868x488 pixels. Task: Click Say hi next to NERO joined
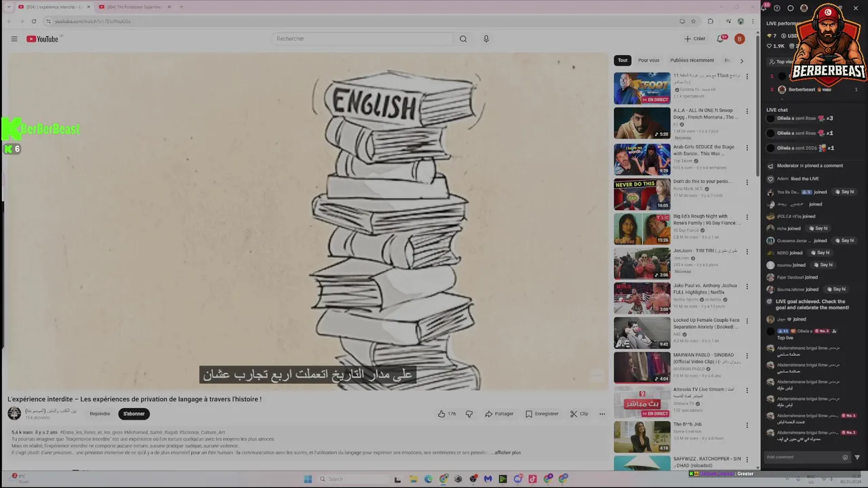tap(820, 253)
